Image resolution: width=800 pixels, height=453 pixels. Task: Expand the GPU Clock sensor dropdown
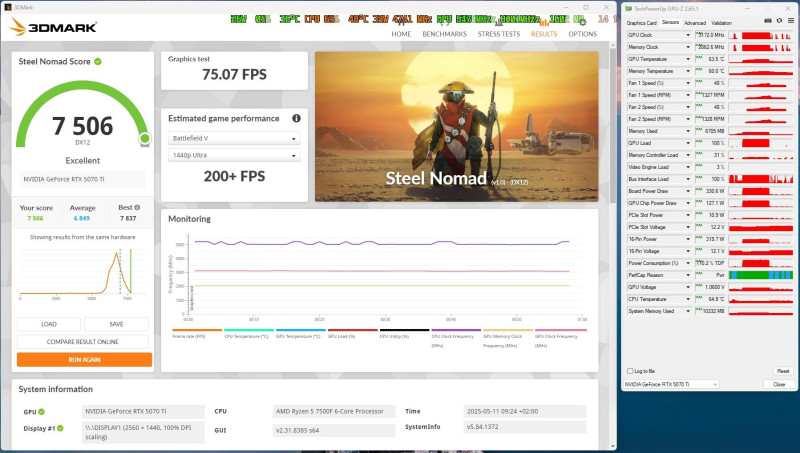click(688, 35)
